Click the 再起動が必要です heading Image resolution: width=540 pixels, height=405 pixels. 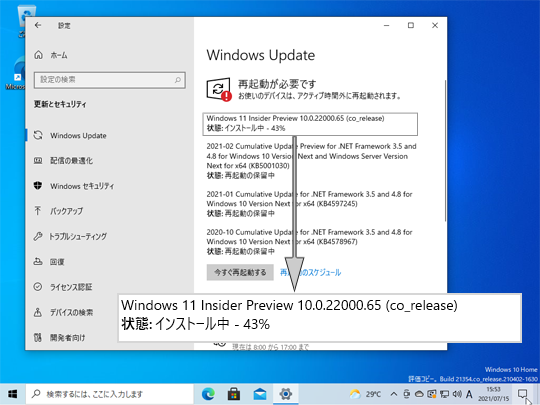(x=277, y=84)
